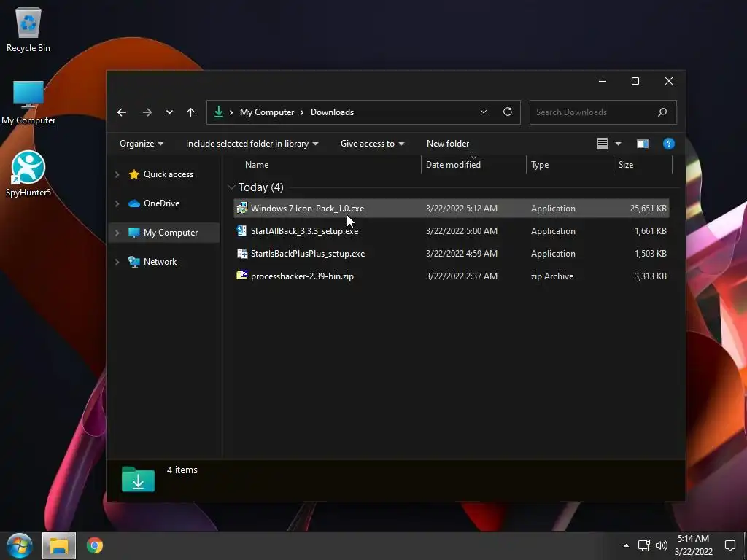Create a New folder

(x=448, y=144)
